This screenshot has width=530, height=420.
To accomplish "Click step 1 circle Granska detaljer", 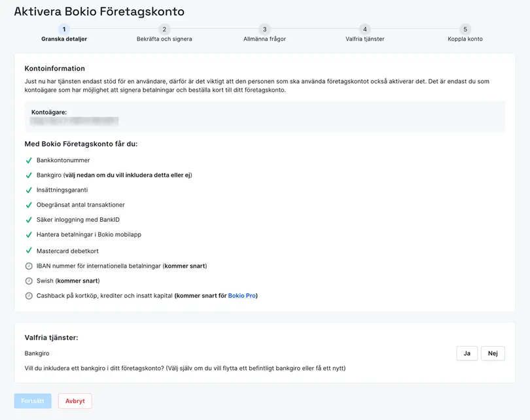I will coord(64,29).
